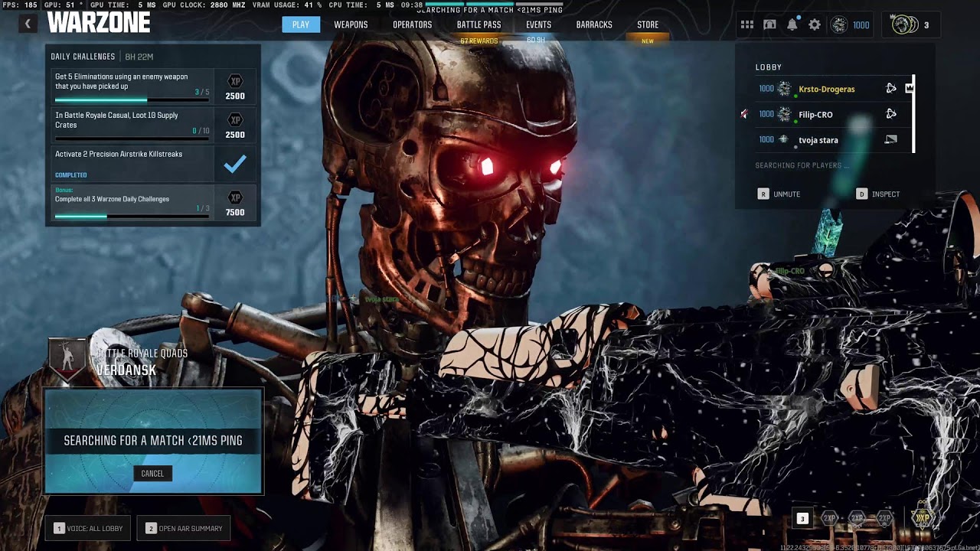Screen dimensions: 980x551
Task: Open the headset social icon
Action: click(769, 25)
